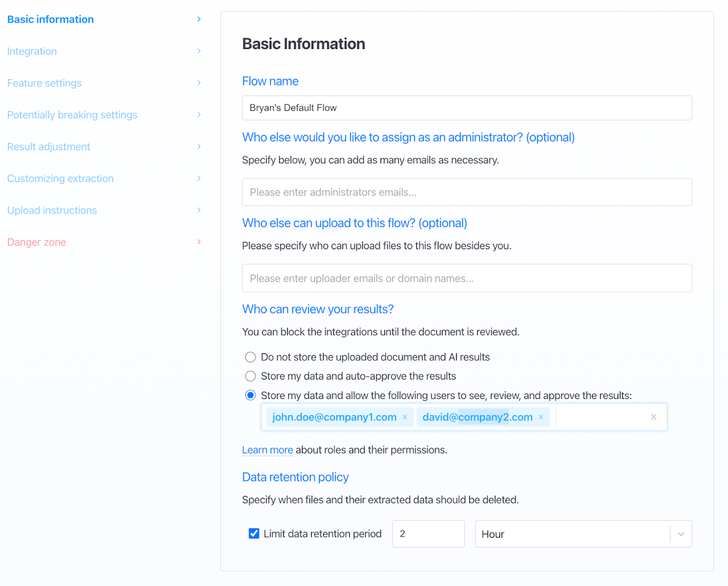This screenshot has width=728, height=586.
Task: Open the Basic information section
Action: coord(51,19)
